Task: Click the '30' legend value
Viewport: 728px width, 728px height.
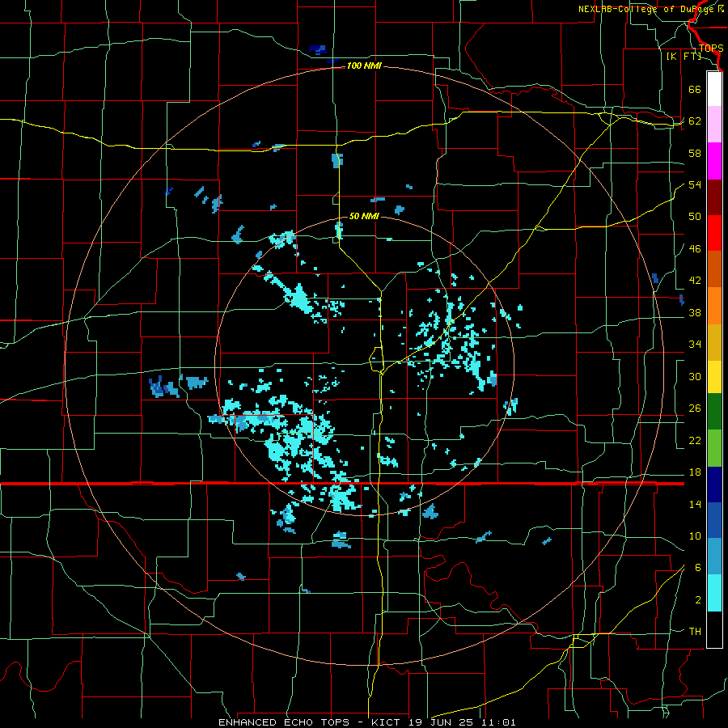Action: click(695, 376)
